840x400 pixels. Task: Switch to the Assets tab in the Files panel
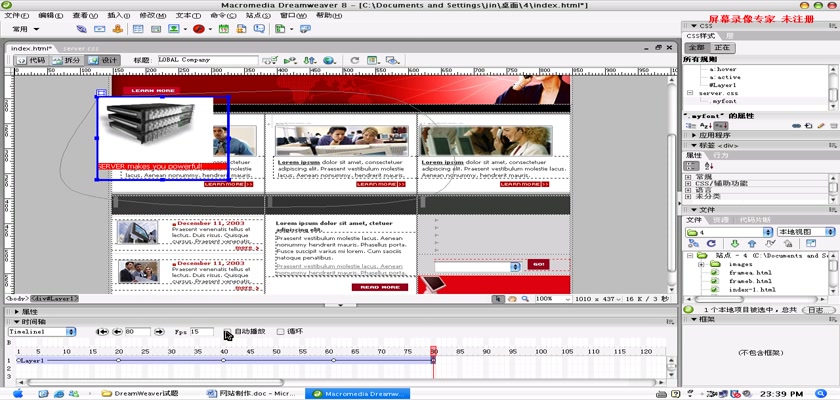[x=721, y=220]
